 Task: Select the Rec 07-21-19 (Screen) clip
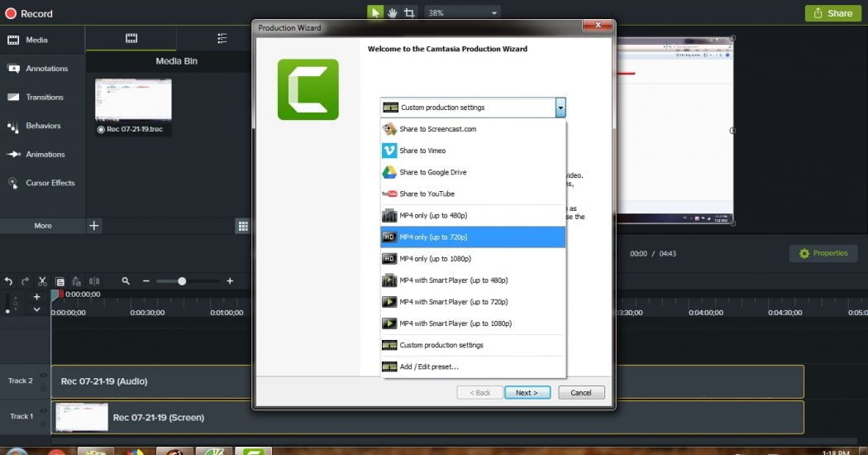[x=427, y=417]
